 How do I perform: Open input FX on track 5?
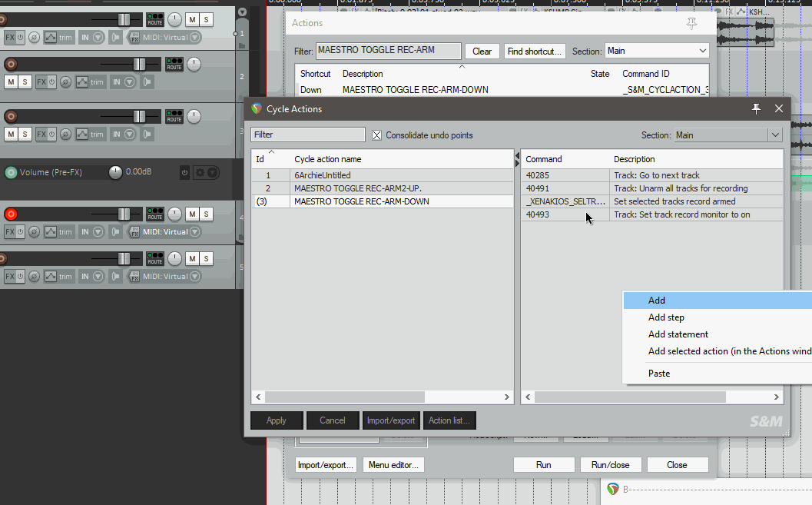tap(134, 276)
